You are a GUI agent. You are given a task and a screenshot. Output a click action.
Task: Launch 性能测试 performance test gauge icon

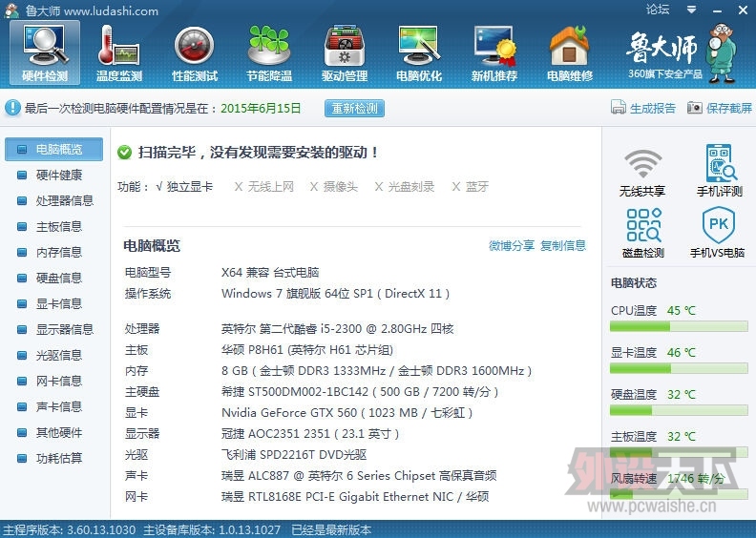[x=195, y=53]
